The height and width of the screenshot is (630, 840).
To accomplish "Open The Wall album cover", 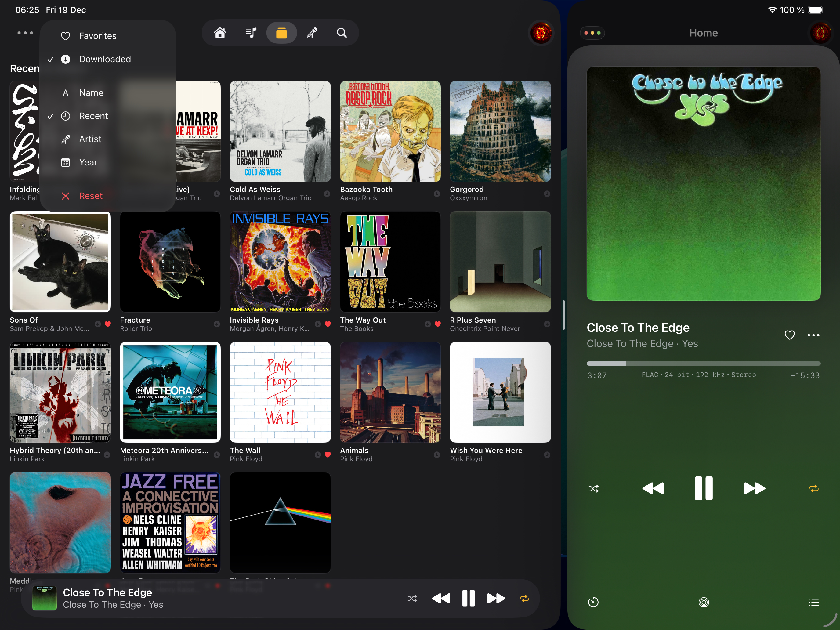I will (280, 392).
